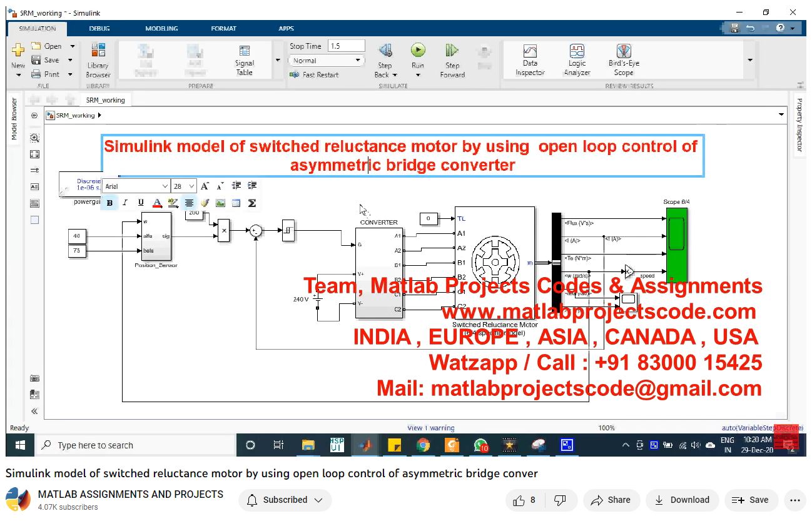This screenshot has width=812, height=521.
Task: Click the clear formatting brush icon
Action: 205,203
